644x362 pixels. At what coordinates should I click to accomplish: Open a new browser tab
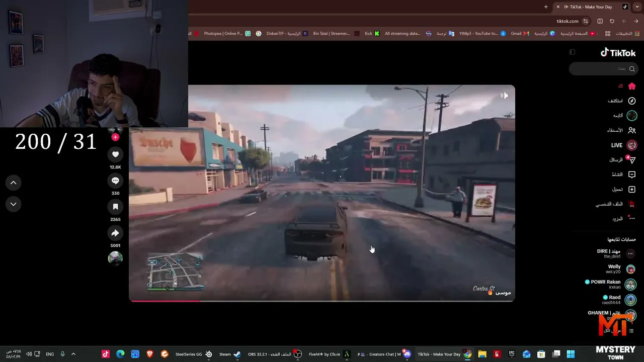pos(546,7)
